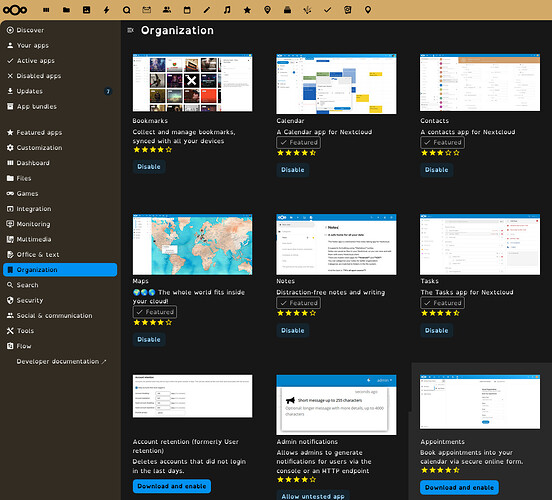Toggle the app navigation sidebar icon
Image resolution: width=552 pixels, height=500 pixels.
point(131,30)
